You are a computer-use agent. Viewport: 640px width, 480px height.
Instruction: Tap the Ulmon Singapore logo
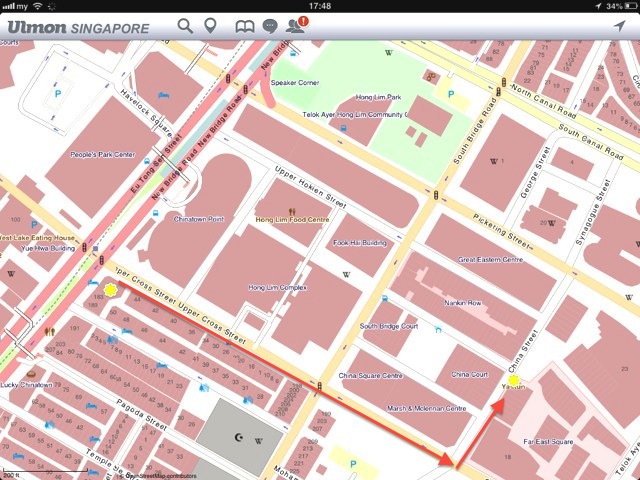78,27
